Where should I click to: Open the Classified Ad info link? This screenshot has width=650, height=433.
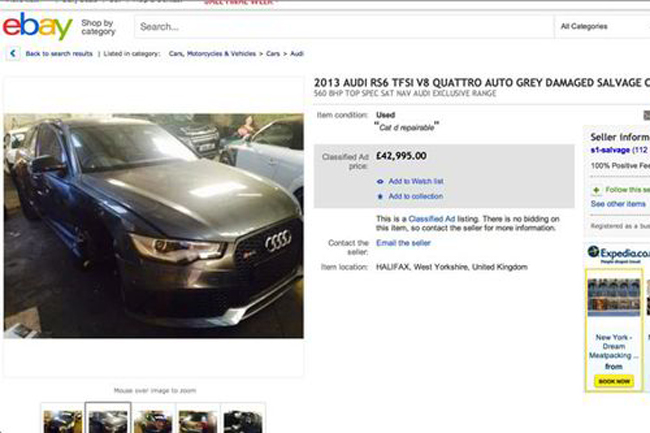pos(432,219)
